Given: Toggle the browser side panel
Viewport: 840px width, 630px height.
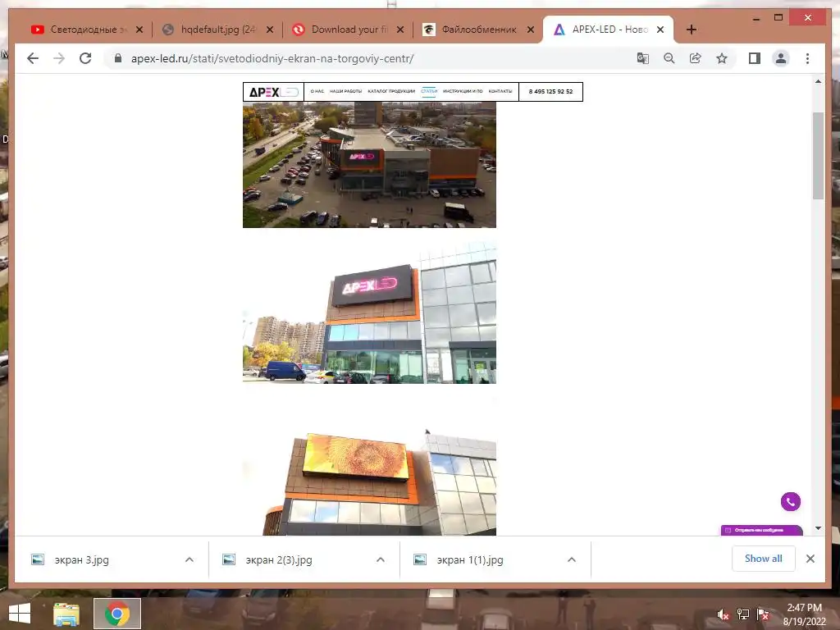Looking at the screenshot, I should (755, 58).
